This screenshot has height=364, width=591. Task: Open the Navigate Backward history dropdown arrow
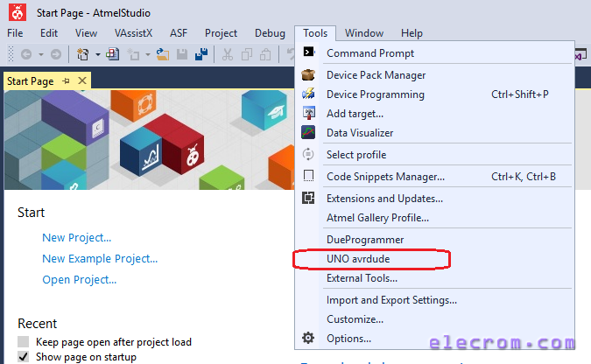(x=40, y=54)
